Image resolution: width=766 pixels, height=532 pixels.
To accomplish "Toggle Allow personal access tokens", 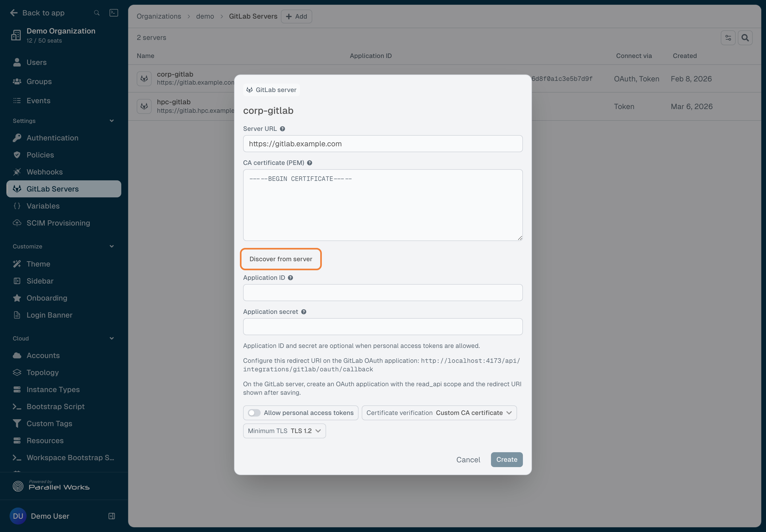I will click(254, 413).
